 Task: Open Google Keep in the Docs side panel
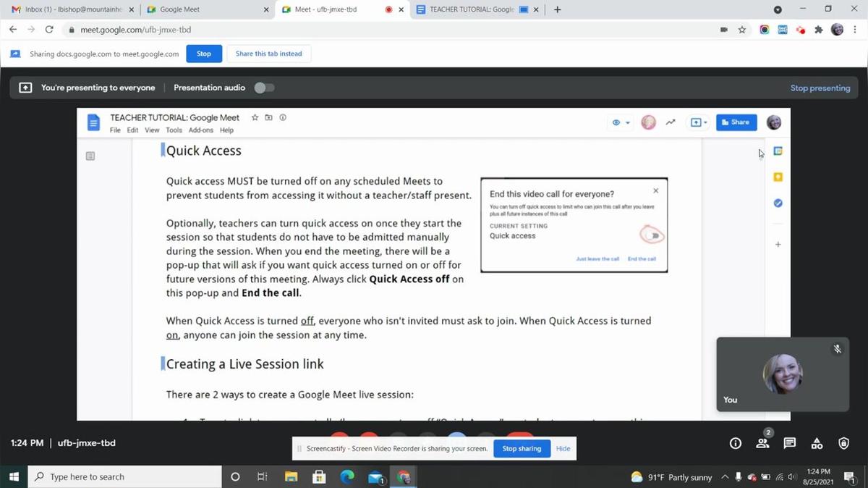point(778,177)
